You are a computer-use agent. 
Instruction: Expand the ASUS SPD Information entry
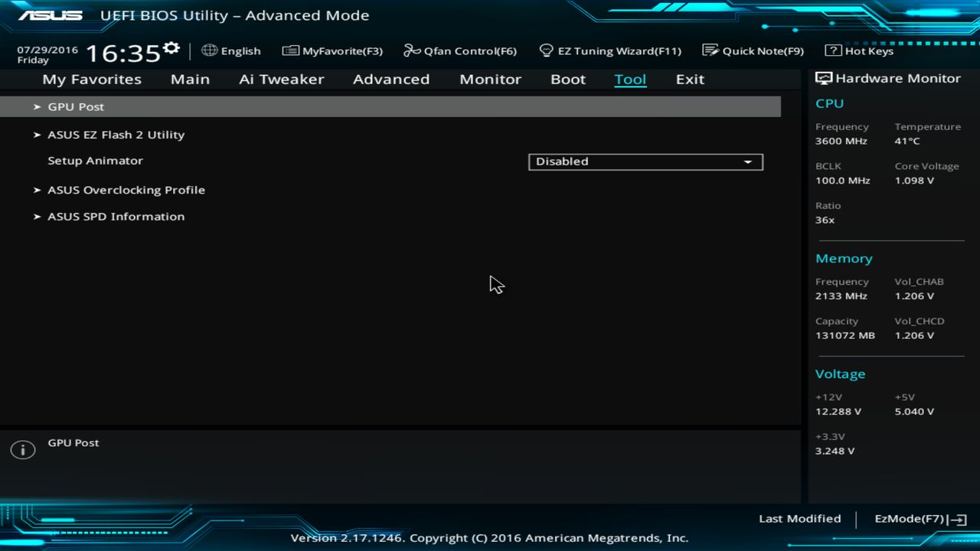point(116,217)
